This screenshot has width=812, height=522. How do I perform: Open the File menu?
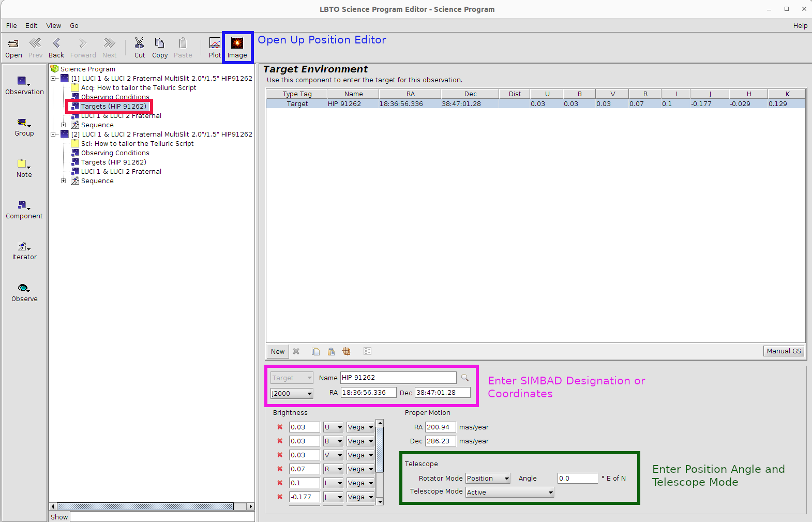(11, 25)
